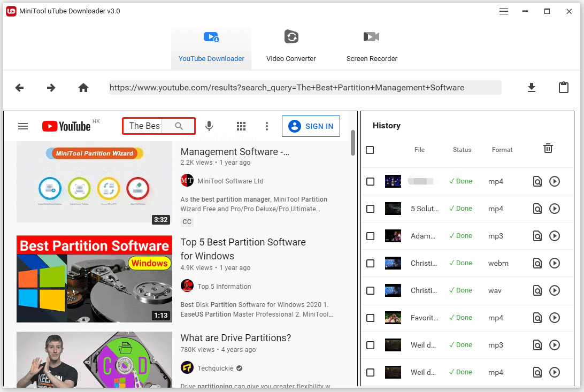Click the File column header
The height and width of the screenshot is (392, 584).
pos(419,150)
